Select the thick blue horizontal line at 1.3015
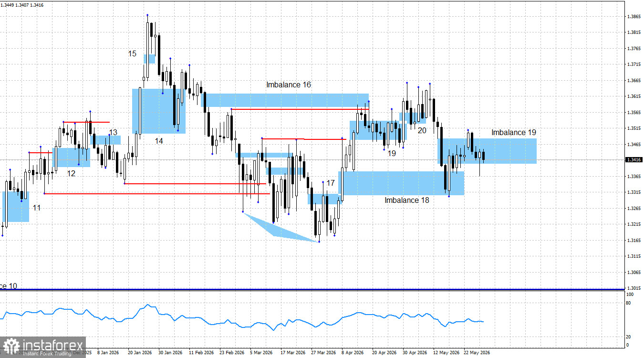 [312, 289]
